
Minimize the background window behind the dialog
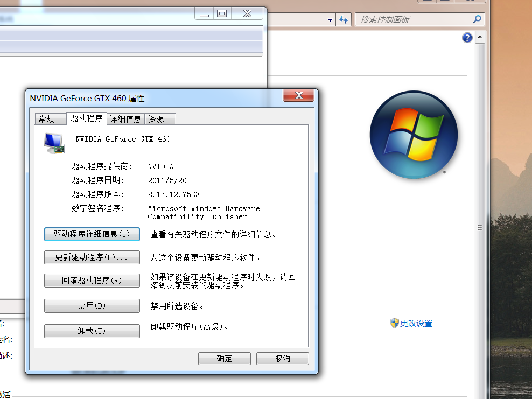pos(204,14)
